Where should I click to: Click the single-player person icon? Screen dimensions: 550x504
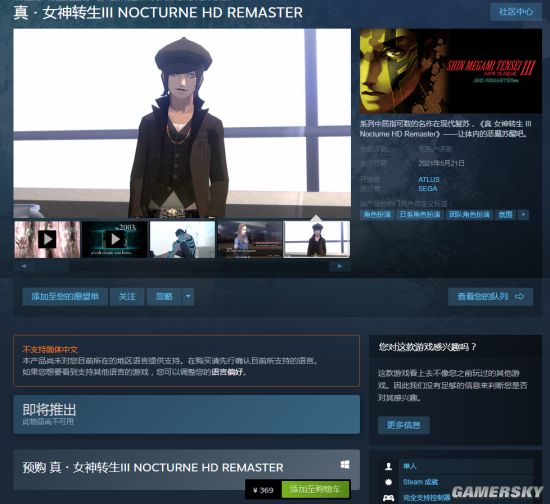(x=388, y=466)
